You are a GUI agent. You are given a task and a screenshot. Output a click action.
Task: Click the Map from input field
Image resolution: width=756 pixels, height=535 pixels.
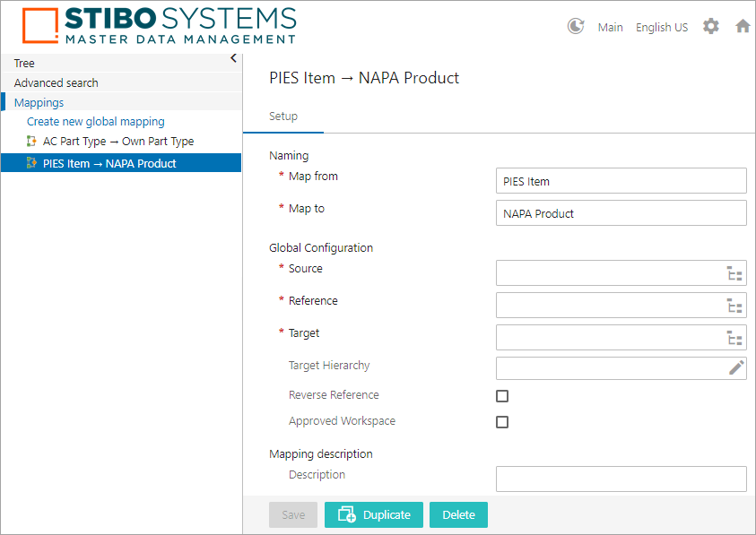(x=621, y=181)
